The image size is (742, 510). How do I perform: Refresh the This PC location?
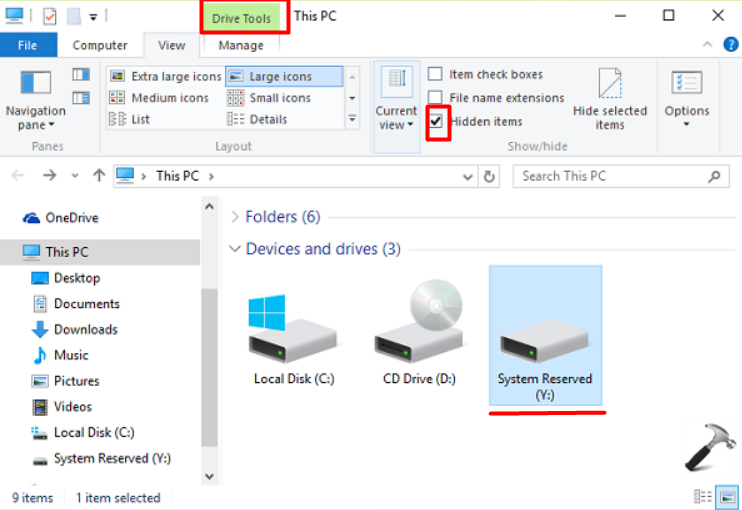pos(489,176)
